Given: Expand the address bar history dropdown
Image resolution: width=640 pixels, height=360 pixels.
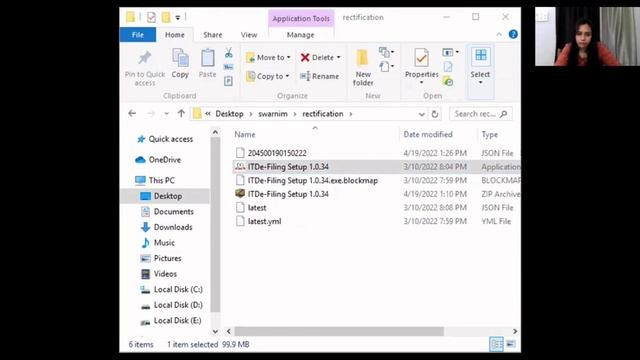Looking at the screenshot, I should (x=421, y=114).
